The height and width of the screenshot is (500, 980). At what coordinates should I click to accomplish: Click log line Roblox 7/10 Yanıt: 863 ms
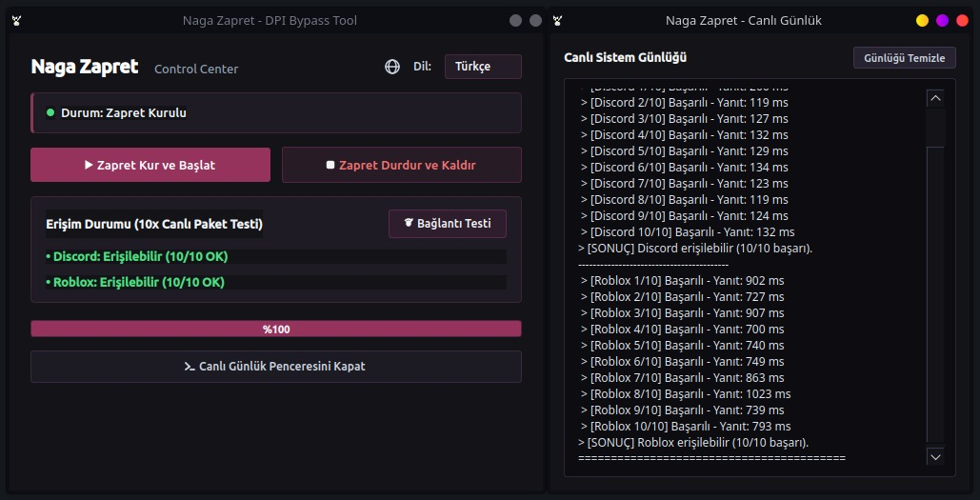[x=683, y=379]
